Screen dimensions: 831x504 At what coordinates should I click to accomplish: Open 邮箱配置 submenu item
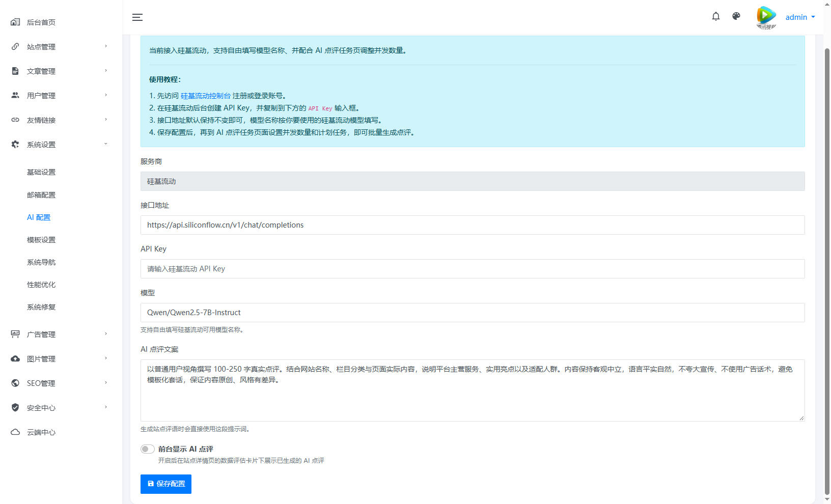point(41,195)
